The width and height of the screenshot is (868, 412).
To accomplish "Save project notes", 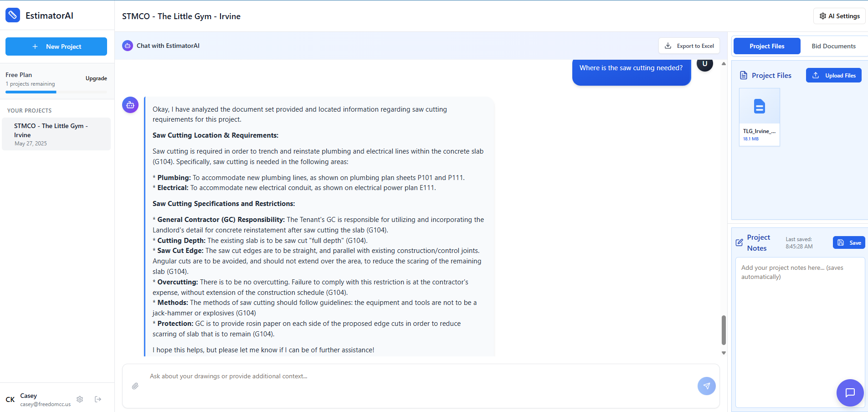I will coord(849,242).
